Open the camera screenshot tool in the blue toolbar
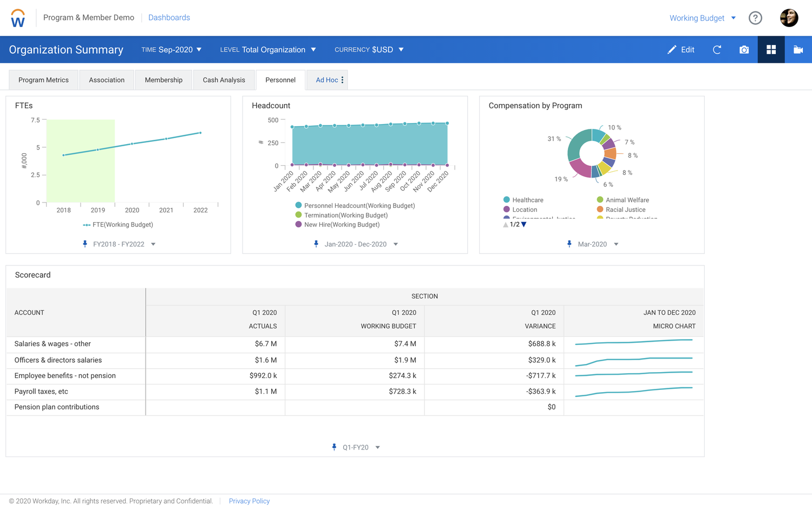Viewport: 812px width, 508px height. pos(744,49)
